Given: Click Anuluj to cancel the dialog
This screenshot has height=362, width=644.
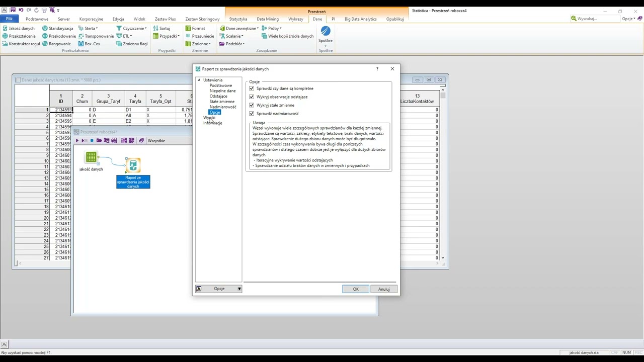Looking at the screenshot, I should tap(384, 289).
